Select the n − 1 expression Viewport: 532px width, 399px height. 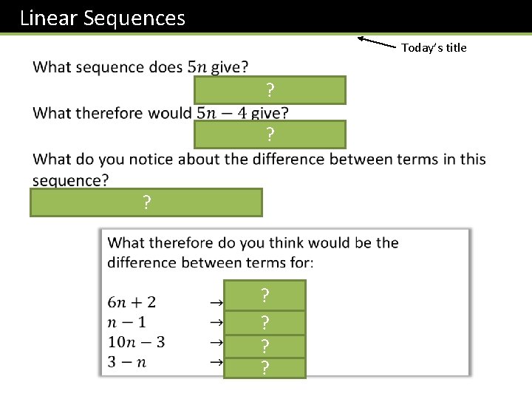click(126, 322)
